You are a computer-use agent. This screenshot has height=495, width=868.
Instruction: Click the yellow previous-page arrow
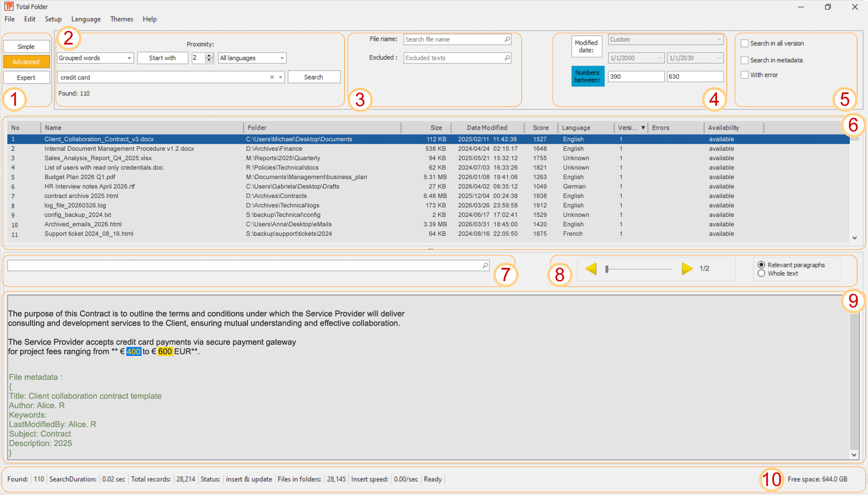click(x=591, y=269)
